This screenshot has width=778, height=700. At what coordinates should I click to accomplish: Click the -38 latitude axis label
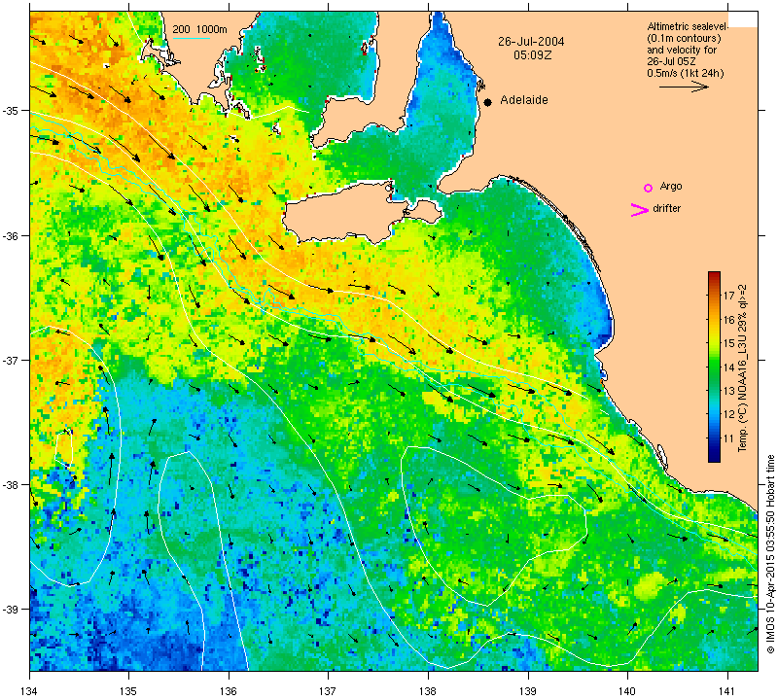click(x=10, y=485)
